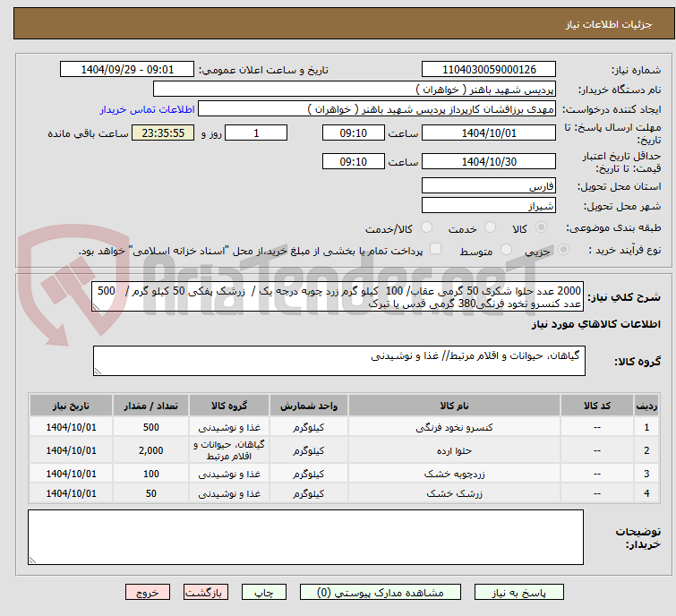Click the چاپ print button

(x=263, y=593)
